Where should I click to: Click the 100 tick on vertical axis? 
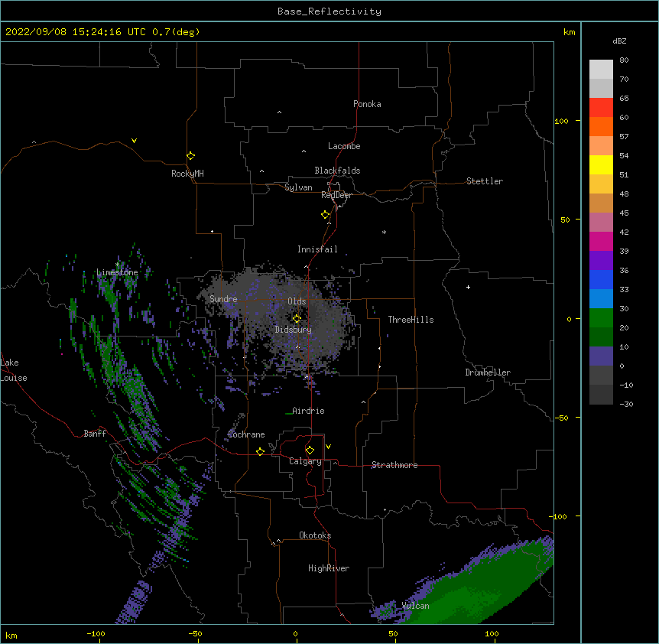coord(561,122)
